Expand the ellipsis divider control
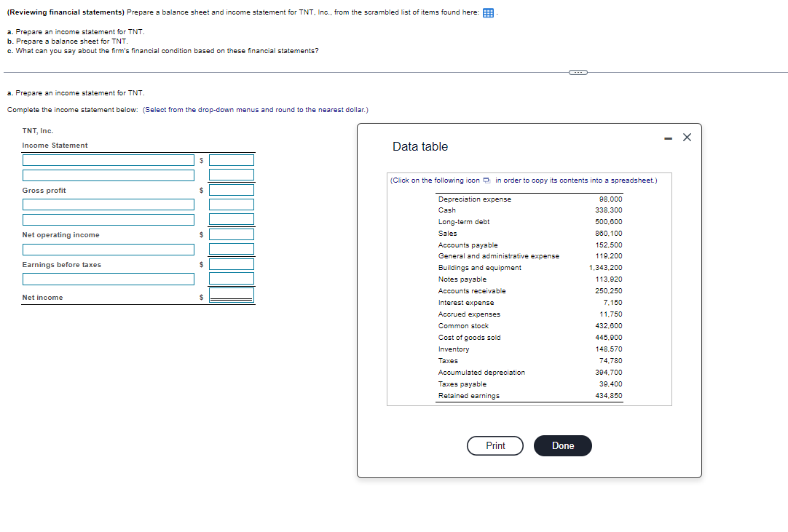 click(578, 73)
